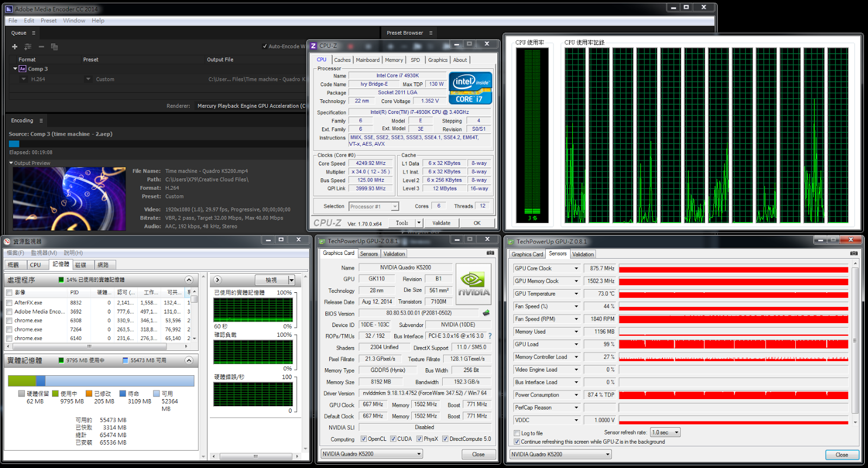Open the Window menu in Media Encoder
This screenshot has height=468, width=868.
74,21
